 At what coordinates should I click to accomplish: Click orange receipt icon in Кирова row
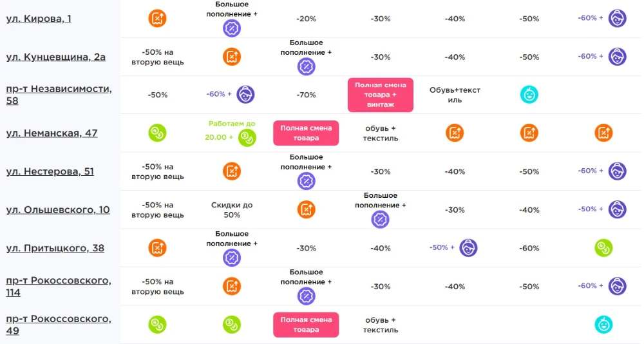click(157, 19)
